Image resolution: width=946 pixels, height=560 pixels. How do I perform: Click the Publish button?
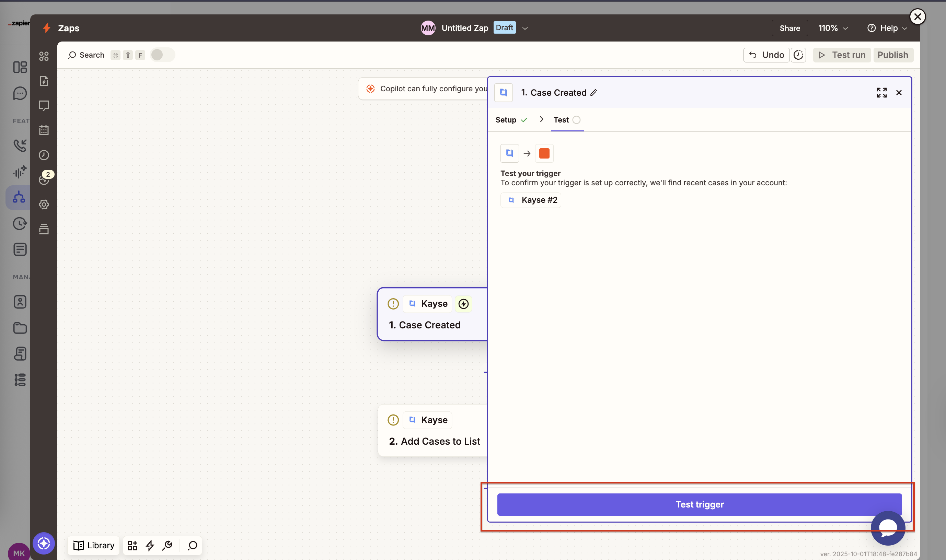click(893, 55)
